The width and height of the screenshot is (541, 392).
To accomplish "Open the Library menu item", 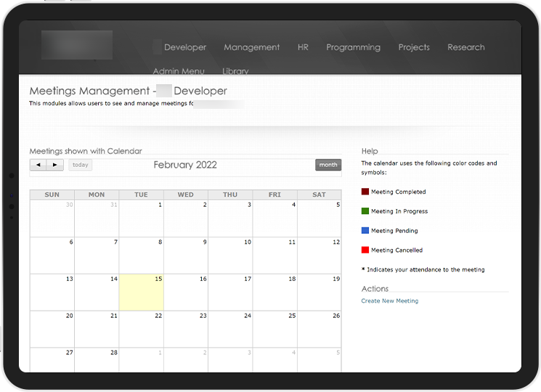I will click(x=235, y=70).
